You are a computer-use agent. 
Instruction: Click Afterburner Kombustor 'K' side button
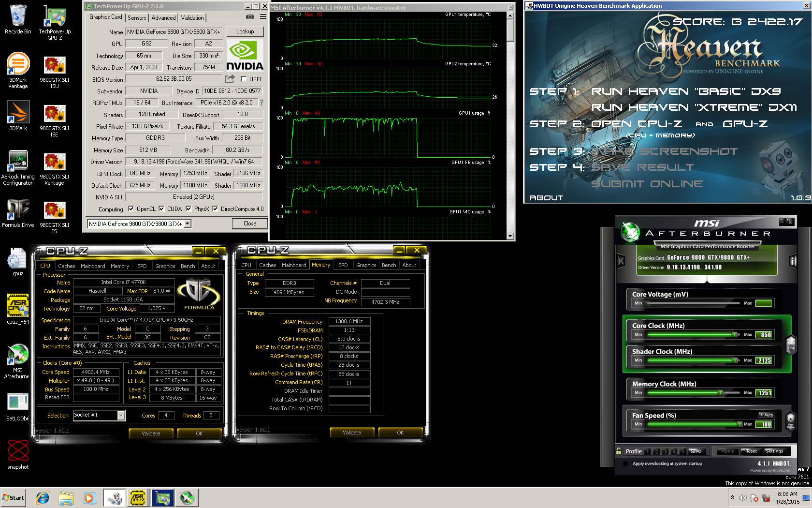[x=621, y=261]
